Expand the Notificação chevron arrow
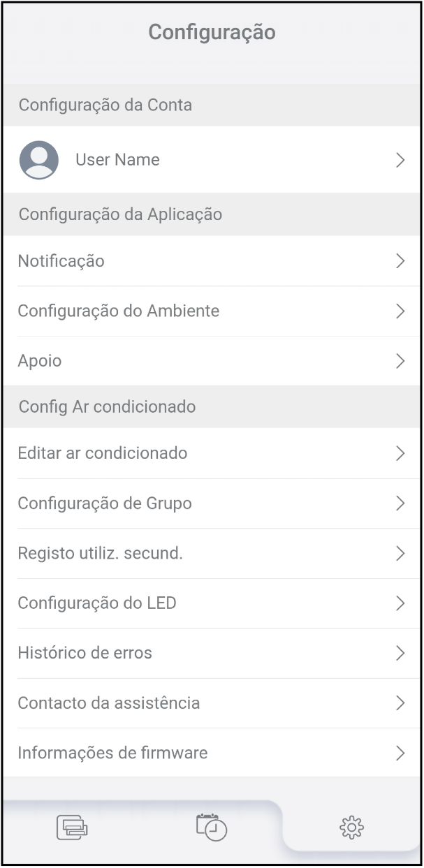This screenshot has height=868, width=424. [400, 261]
